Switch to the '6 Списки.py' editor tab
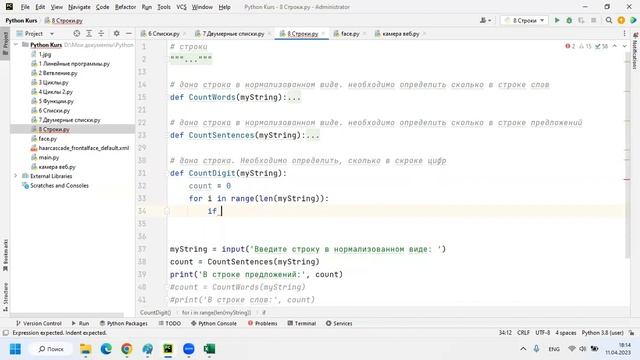 [x=163, y=33]
